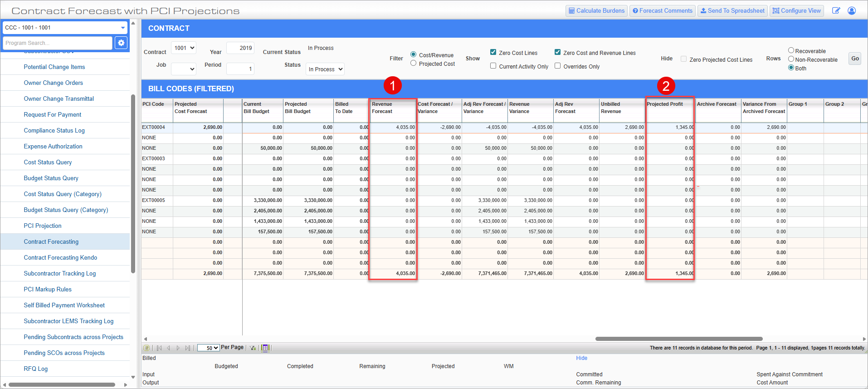Open Pending SCOs across Projects in sidebar
The height and width of the screenshot is (389, 868).
point(64,353)
